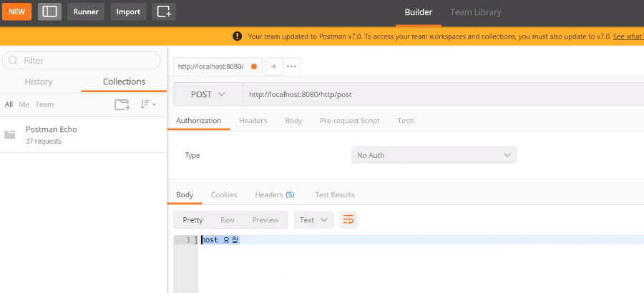644x293 pixels.
Task: Open the collections sort dropdown
Action: pos(148,104)
